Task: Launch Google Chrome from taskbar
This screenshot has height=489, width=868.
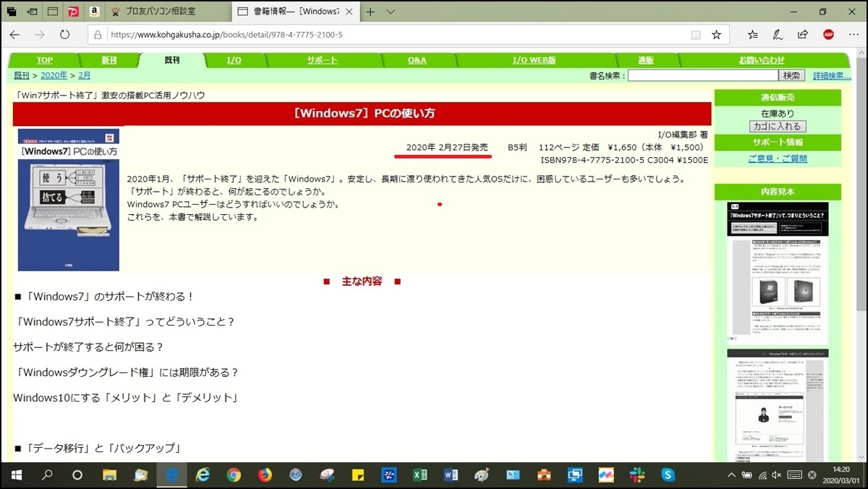Action: point(234,475)
